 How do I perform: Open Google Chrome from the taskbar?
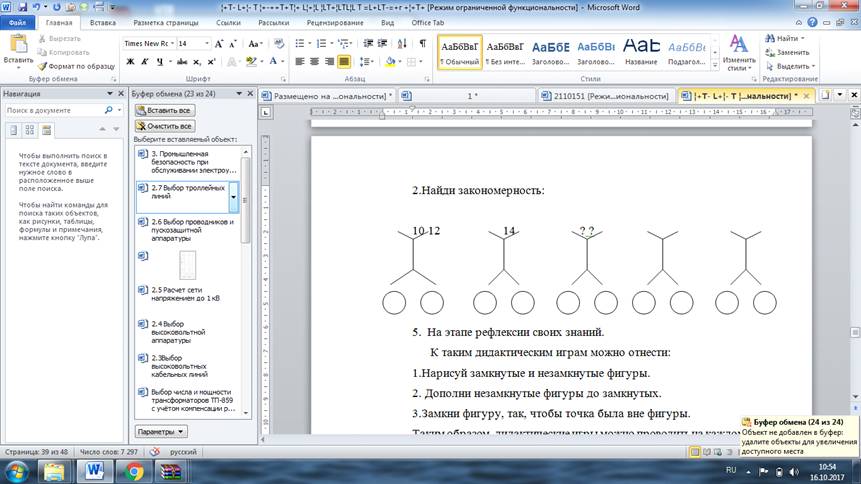pyautogui.click(x=135, y=470)
